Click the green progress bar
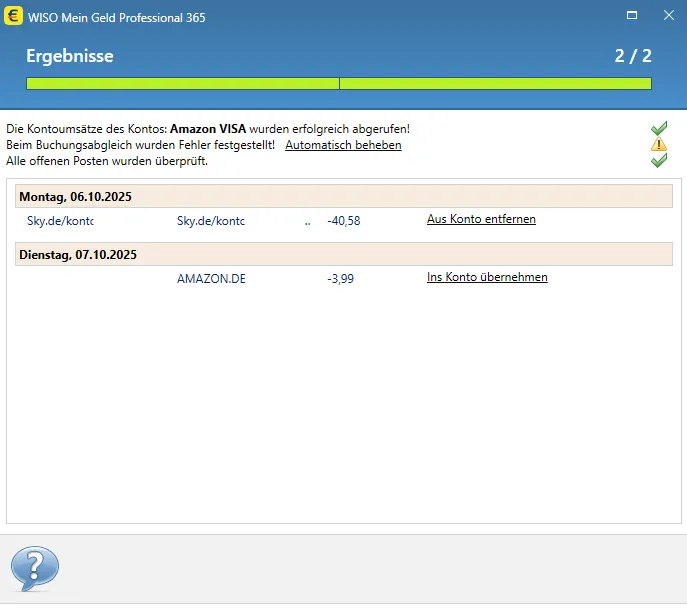Viewport: 687px width, 608px height. (339, 84)
